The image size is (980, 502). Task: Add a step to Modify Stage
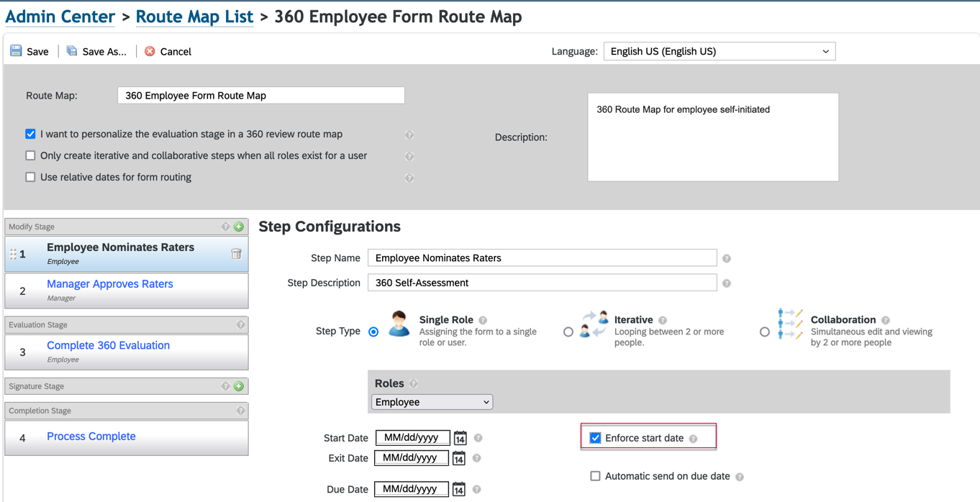point(239,227)
